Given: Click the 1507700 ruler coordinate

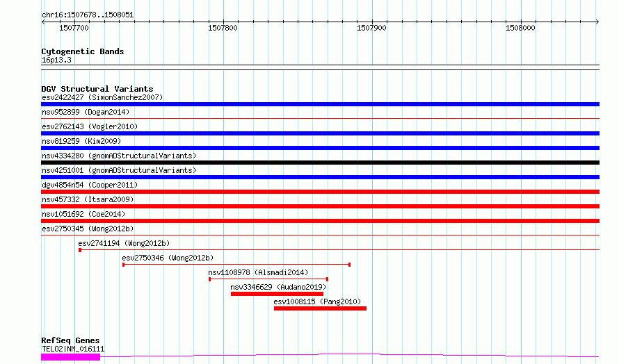Looking at the screenshot, I should pos(74,28).
